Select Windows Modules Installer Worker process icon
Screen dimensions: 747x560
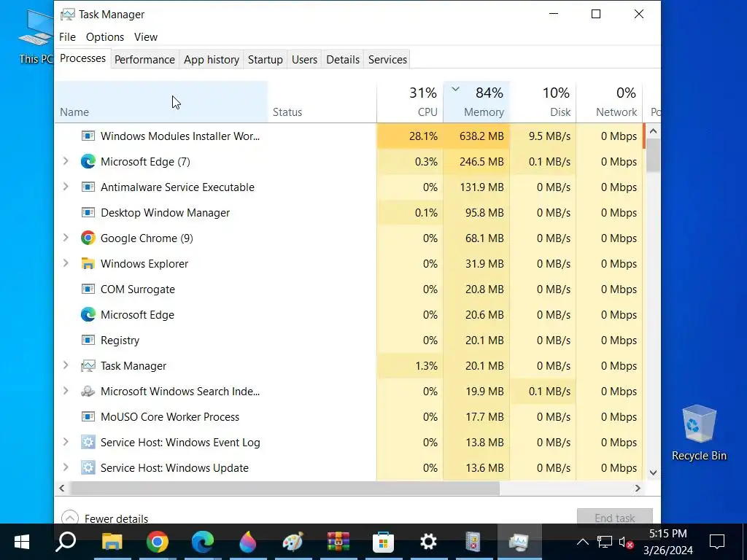88,136
